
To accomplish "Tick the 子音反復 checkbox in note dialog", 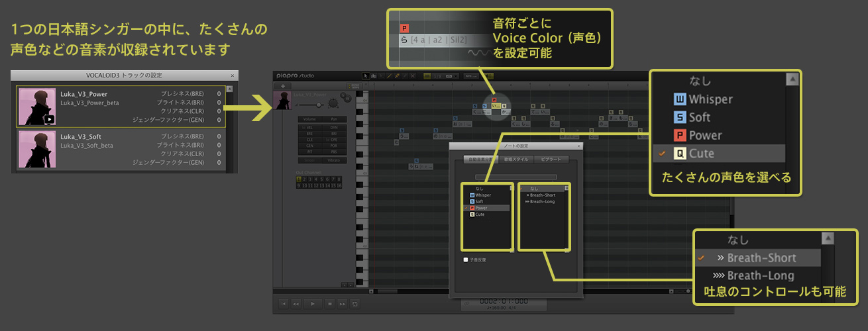I will tap(466, 260).
